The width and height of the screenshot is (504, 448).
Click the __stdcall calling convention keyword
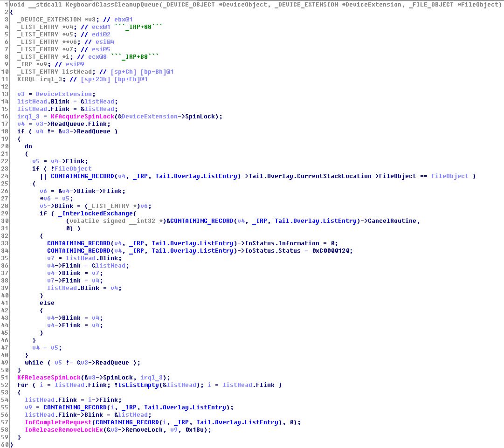point(45,5)
